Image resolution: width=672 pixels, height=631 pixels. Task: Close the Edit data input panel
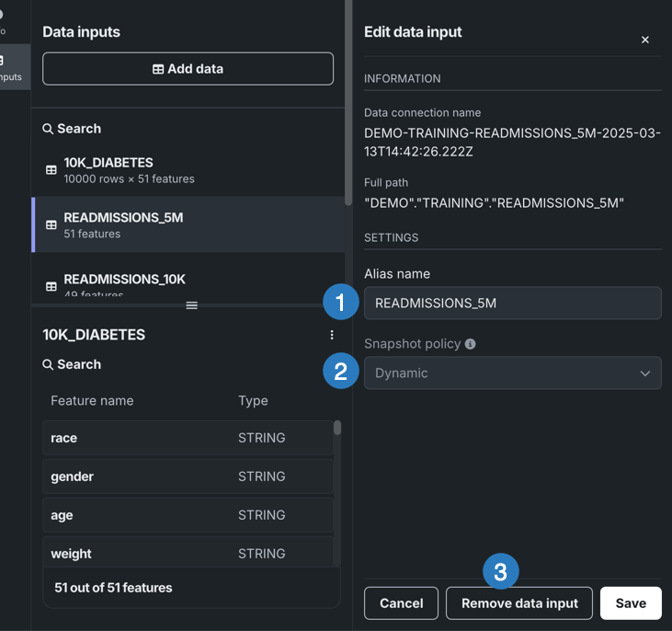point(645,40)
